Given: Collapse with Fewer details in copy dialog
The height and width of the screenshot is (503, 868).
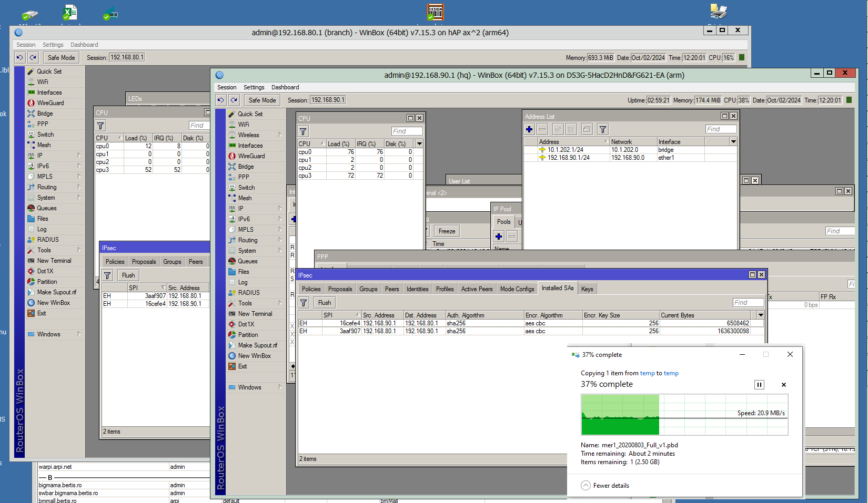Looking at the screenshot, I should click(x=605, y=485).
